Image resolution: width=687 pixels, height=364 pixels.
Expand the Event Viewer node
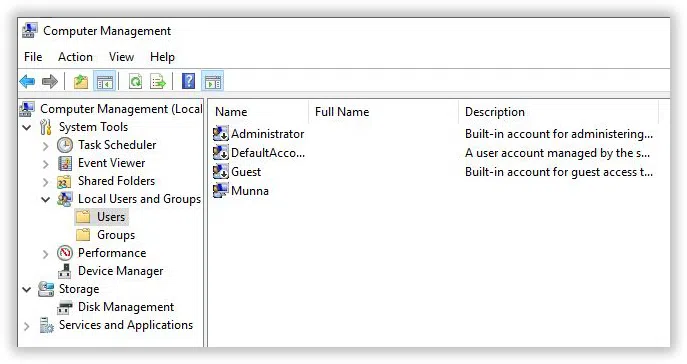coord(46,164)
